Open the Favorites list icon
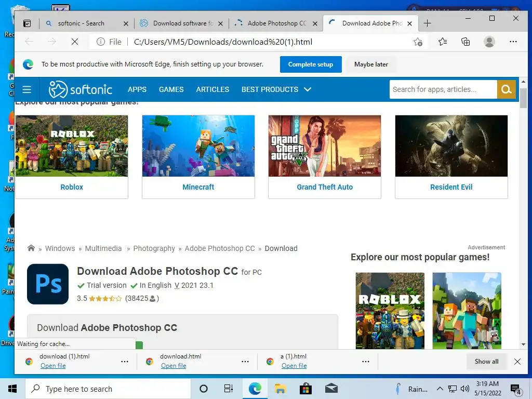The width and height of the screenshot is (532, 399). pyautogui.click(x=443, y=42)
